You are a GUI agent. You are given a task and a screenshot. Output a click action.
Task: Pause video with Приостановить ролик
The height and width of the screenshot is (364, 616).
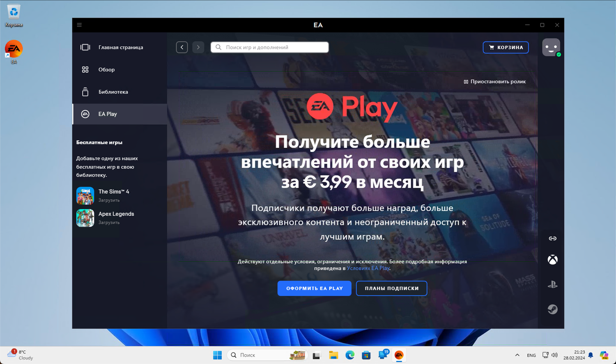(495, 82)
